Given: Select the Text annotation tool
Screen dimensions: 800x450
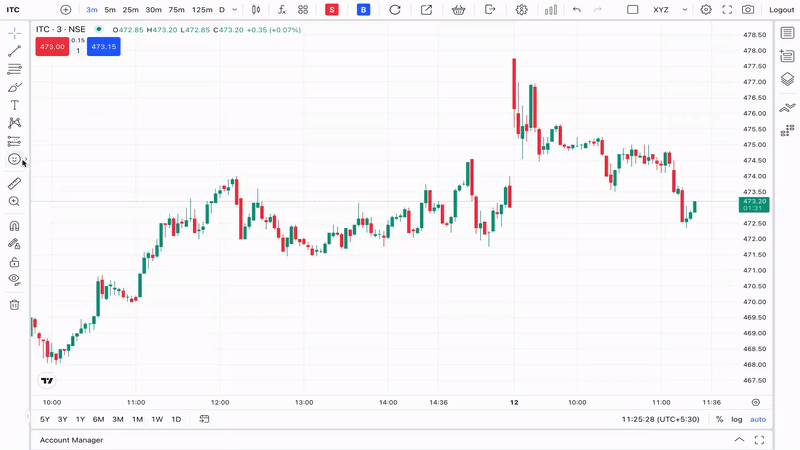Looking at the screenshot, I should (14, 105).
